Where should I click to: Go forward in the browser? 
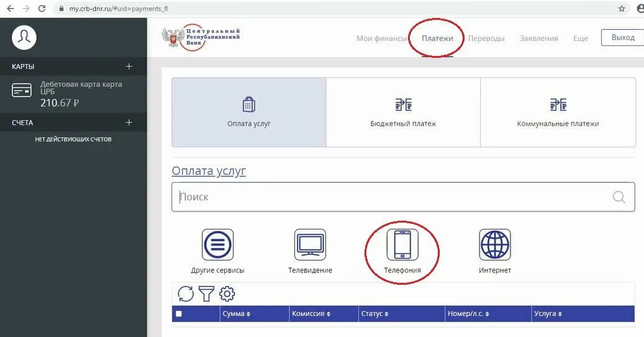pos(26,8)
